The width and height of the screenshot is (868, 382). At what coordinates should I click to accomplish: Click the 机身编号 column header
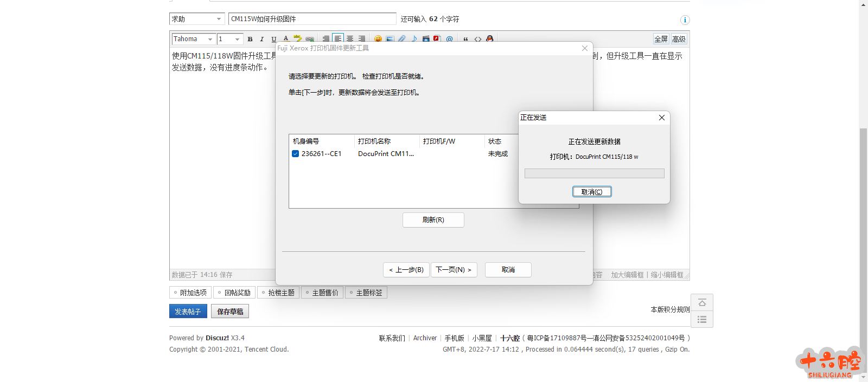(x=322, y=141)
